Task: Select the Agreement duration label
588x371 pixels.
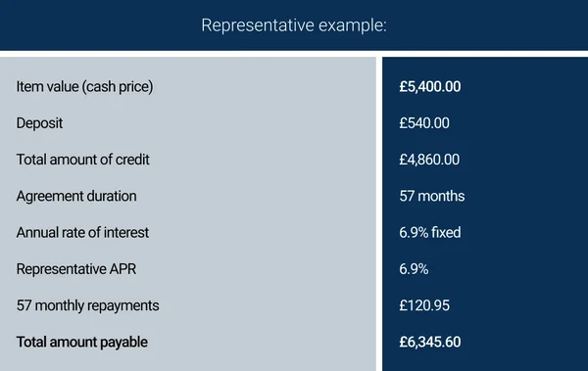Action: click(76, 196)
